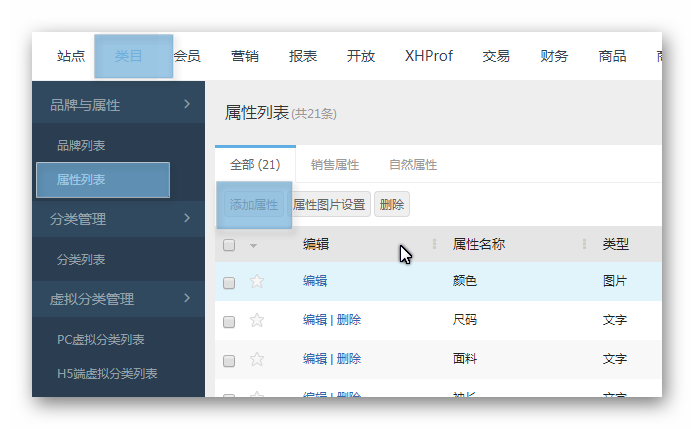Click the 删除 toolbar button
The height and width of the screenshot is (429, 694).
point(392,205)
